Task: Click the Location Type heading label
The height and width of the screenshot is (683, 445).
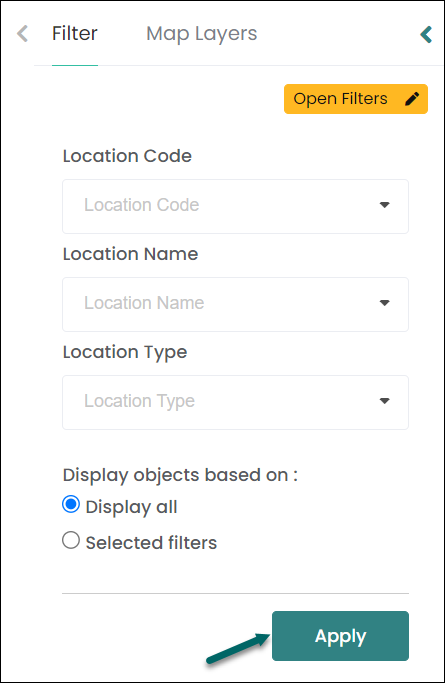Action: (x=125, y=352)
